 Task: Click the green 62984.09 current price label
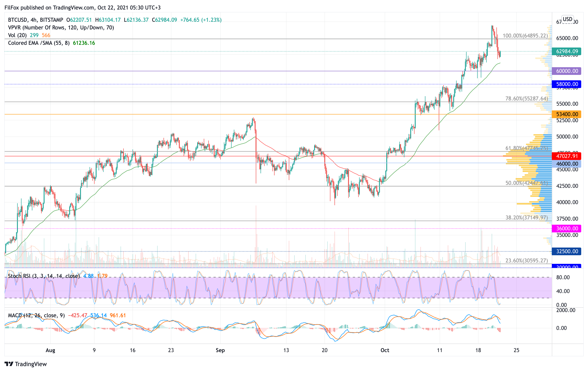tap(566, 51)
